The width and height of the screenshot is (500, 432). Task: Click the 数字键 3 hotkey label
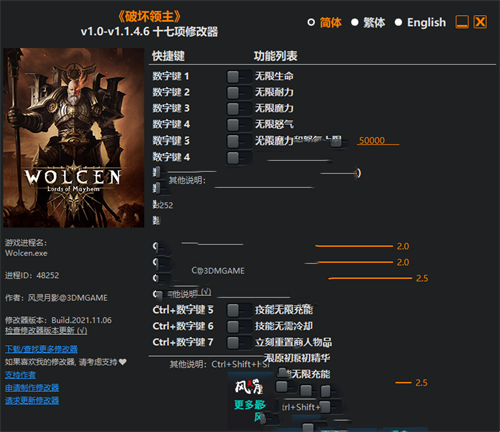[x=171, y=108]
